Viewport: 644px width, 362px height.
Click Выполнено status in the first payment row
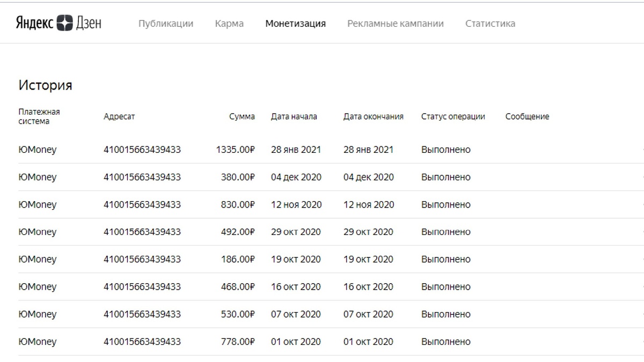pyautogui.click(x=445, y=150)
